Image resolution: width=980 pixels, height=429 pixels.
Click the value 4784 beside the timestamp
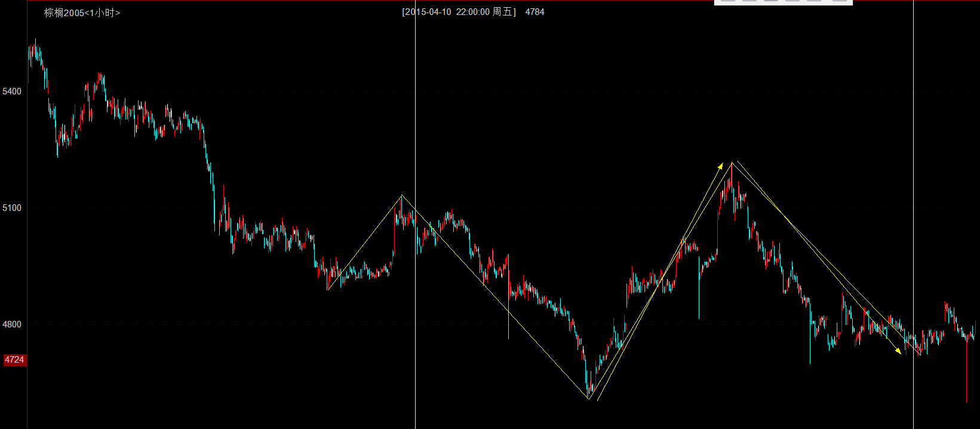coord(534,12)
